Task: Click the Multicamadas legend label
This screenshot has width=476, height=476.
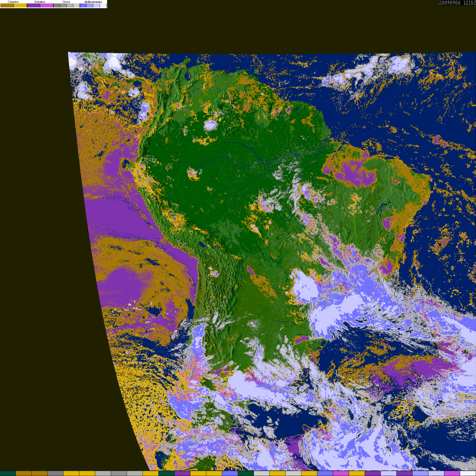Action: (93, 2)
